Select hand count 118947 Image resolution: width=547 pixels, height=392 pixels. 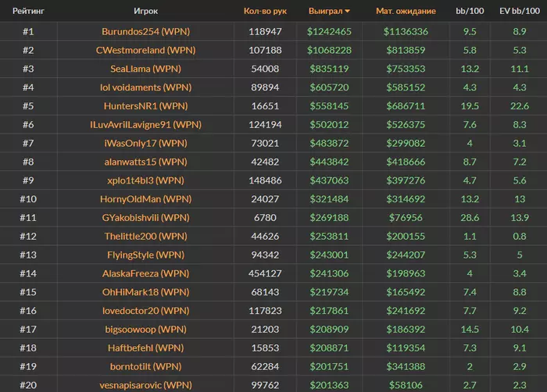(x=265, y=32)
